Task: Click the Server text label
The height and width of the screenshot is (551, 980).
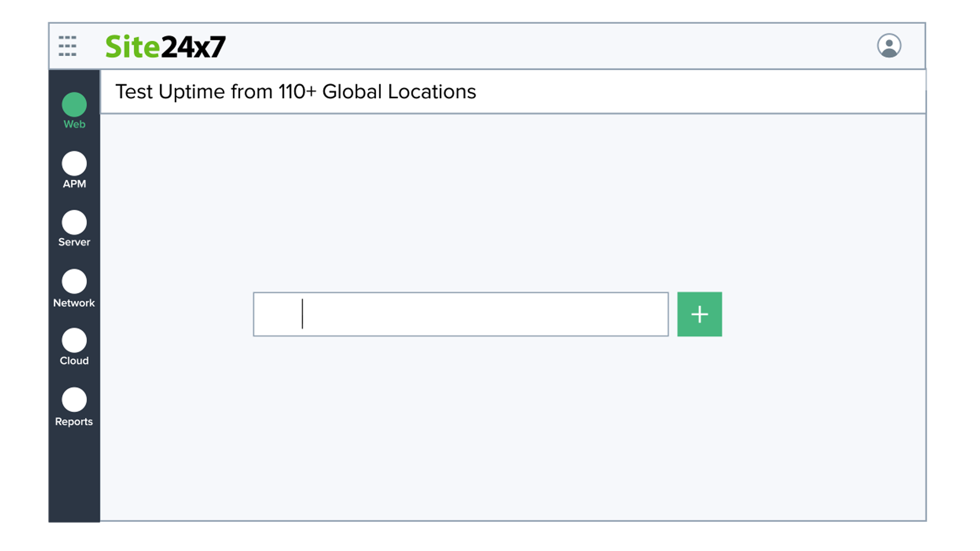Action: point(75,242)
